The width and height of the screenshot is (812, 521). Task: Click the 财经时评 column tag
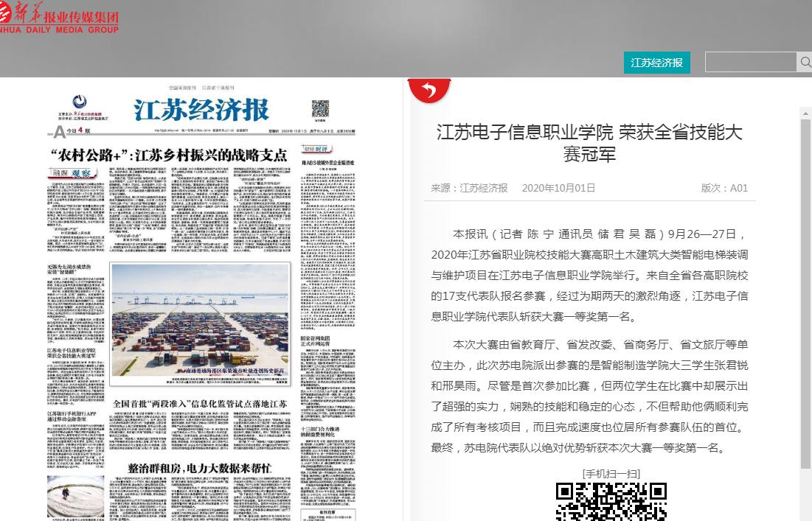[316, 149]
